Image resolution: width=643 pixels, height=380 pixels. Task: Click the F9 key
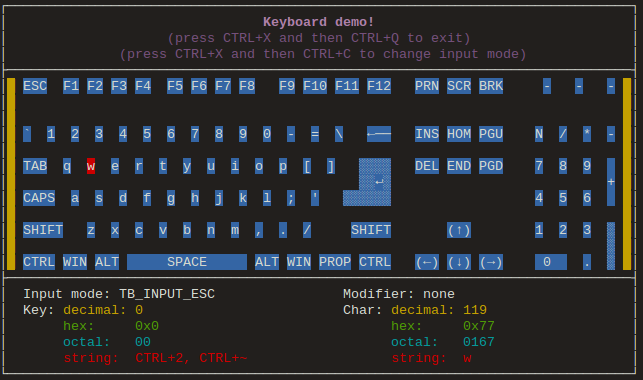287,86
